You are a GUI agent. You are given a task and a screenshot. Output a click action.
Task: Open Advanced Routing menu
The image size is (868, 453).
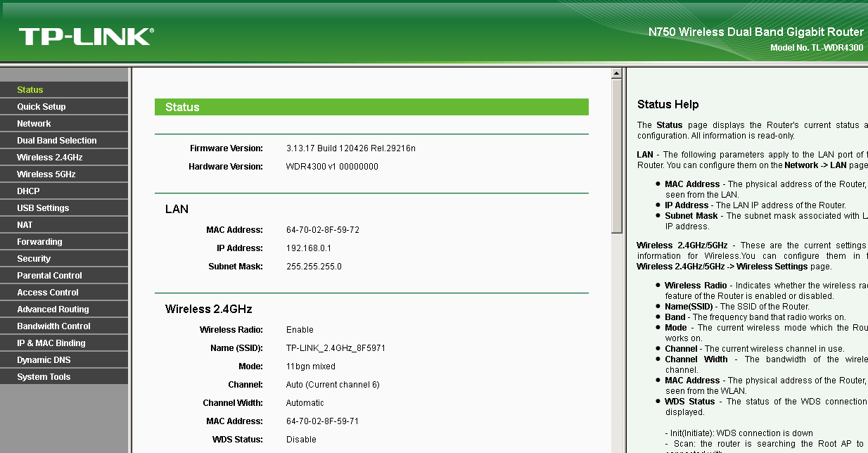tap(53, 310)
